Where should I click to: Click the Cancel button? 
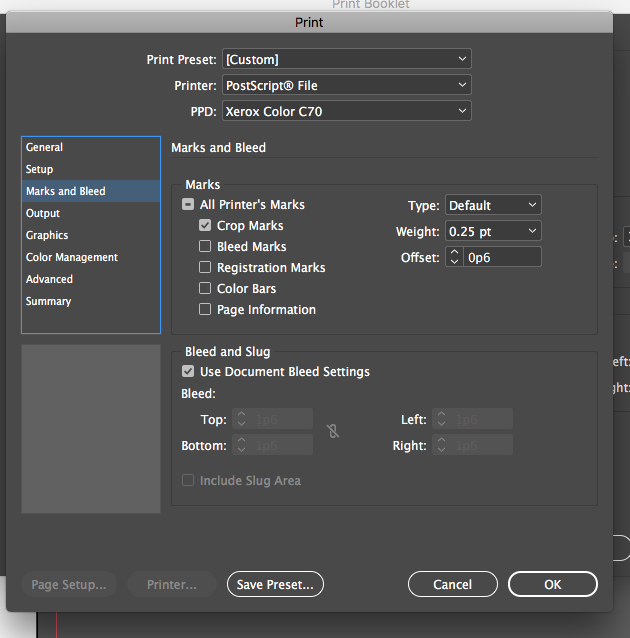tap(453, 584)
